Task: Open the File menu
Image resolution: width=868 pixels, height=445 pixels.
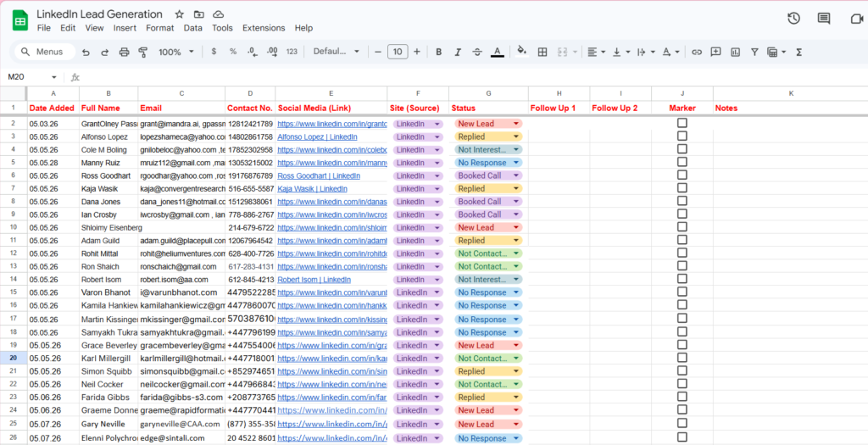Action: coord(44,28)
